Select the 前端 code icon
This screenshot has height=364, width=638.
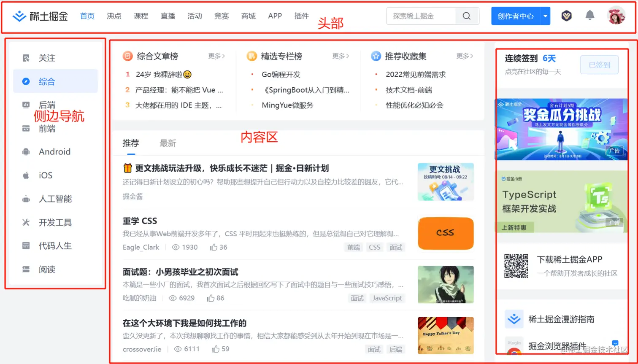(x=26, y=129)
